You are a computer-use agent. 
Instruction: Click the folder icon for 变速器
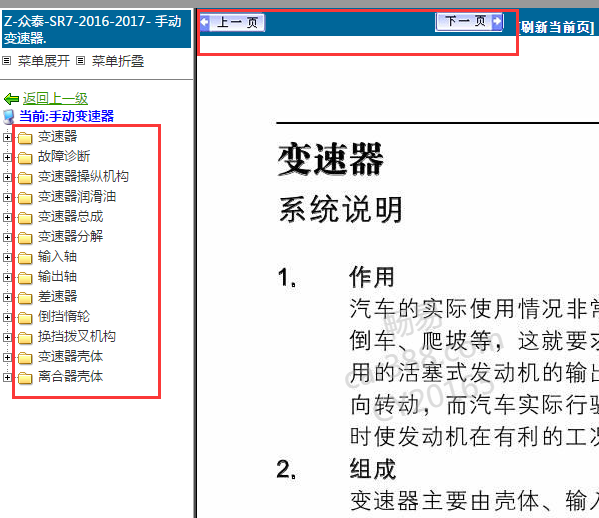coord(25,138)
